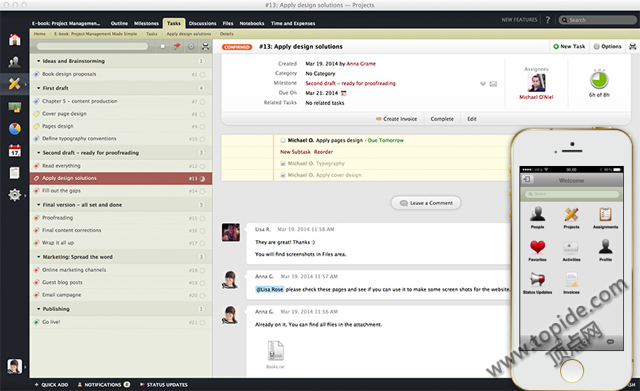The width and height of the screenshot is (640, 391).
Task: Complete the Book design proposals task circle
Action: [x=202, y=75]
